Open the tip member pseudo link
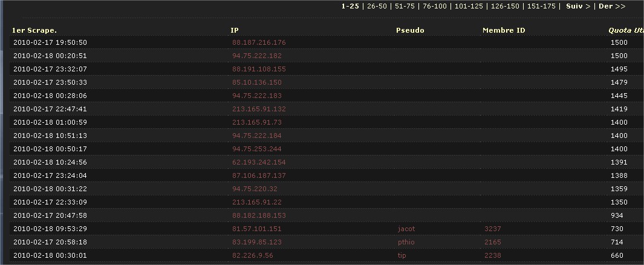644x265 pixels. [402, 255]
